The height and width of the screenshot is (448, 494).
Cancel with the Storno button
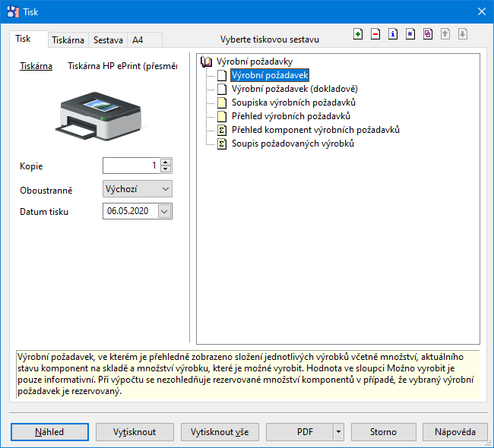pyautogui.click(x=383, y=432)
